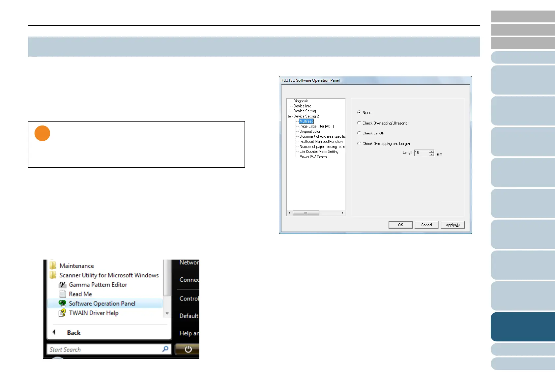
Task: Select Document check area specification item
Action: (x=322, y=136)
